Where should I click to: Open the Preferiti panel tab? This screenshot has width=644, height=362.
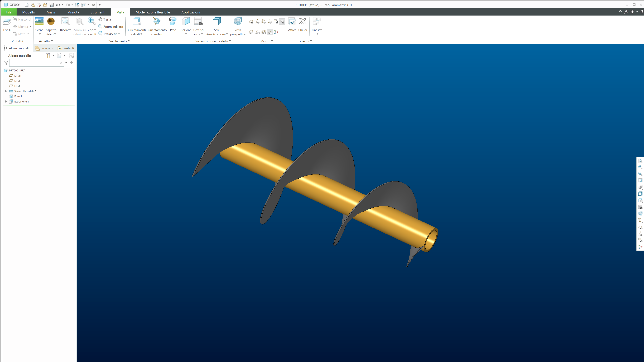(x=66, y=48)
